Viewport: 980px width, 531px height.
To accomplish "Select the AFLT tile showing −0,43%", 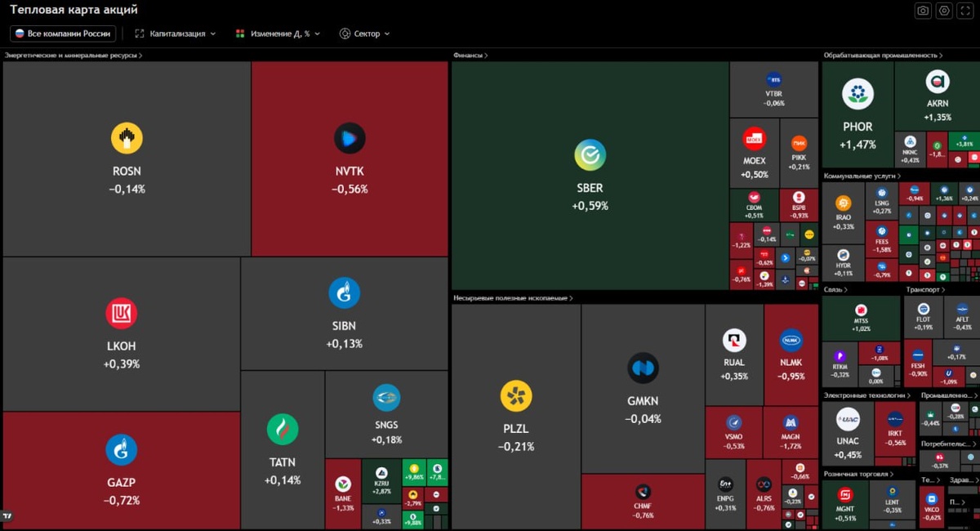I will point(962,317).
